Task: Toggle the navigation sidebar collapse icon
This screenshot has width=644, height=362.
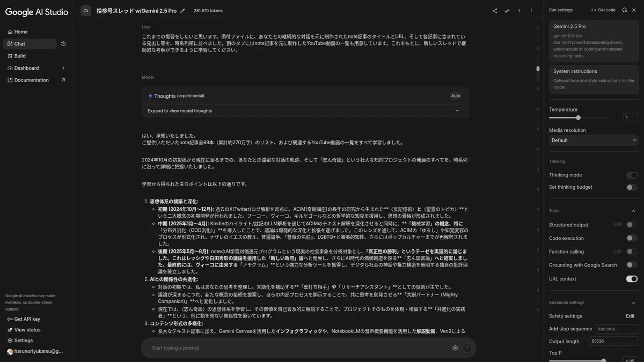Action: point(86,11)
